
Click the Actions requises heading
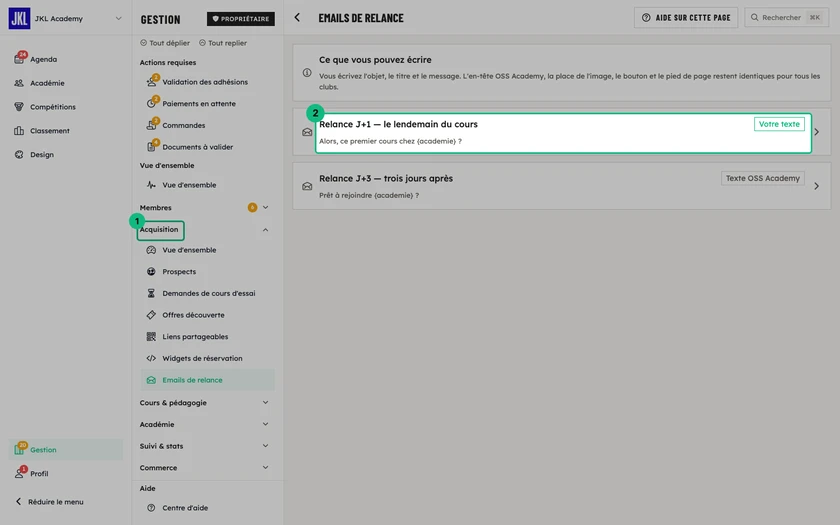pos(168,63)
